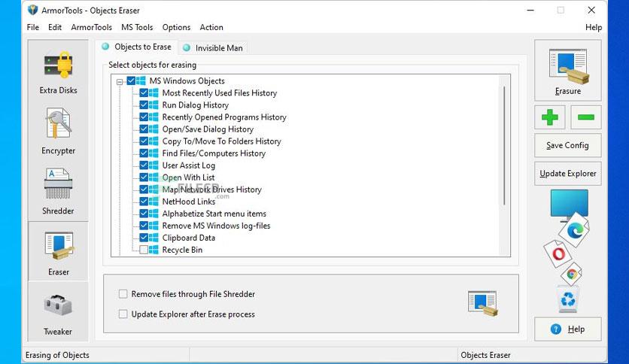Collapse the MS Windows Objects tree node
The image size is (629, 364).
[120, 82]
